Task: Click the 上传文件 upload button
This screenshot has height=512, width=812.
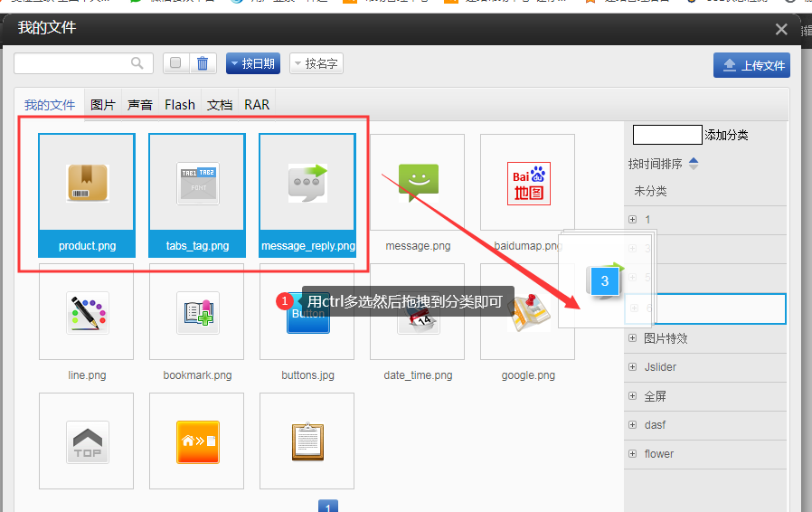Action: pyautogui.click(x=751, y=65)
